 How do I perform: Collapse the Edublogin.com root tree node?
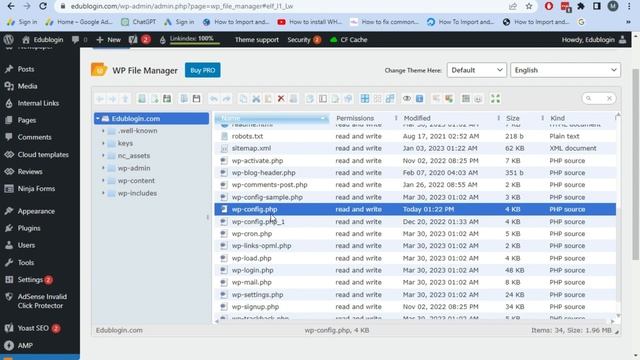click(98, 119)
